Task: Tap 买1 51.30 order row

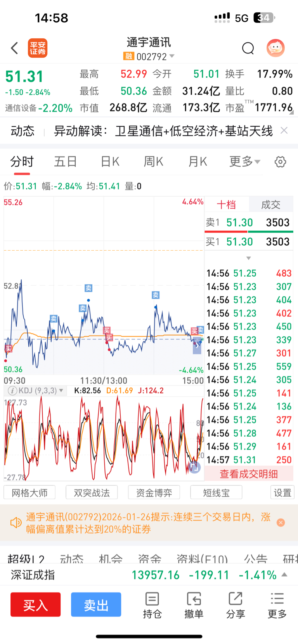Action: tap(249, 241)
